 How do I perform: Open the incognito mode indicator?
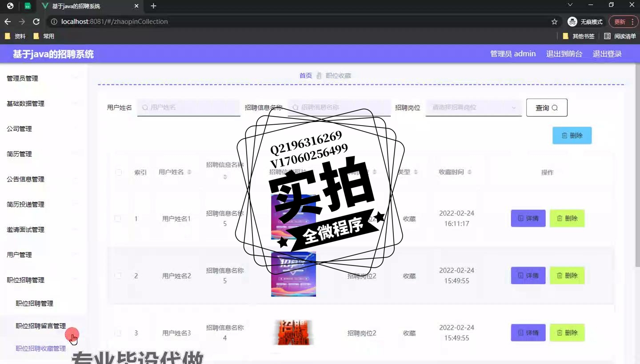coord(585,21)
